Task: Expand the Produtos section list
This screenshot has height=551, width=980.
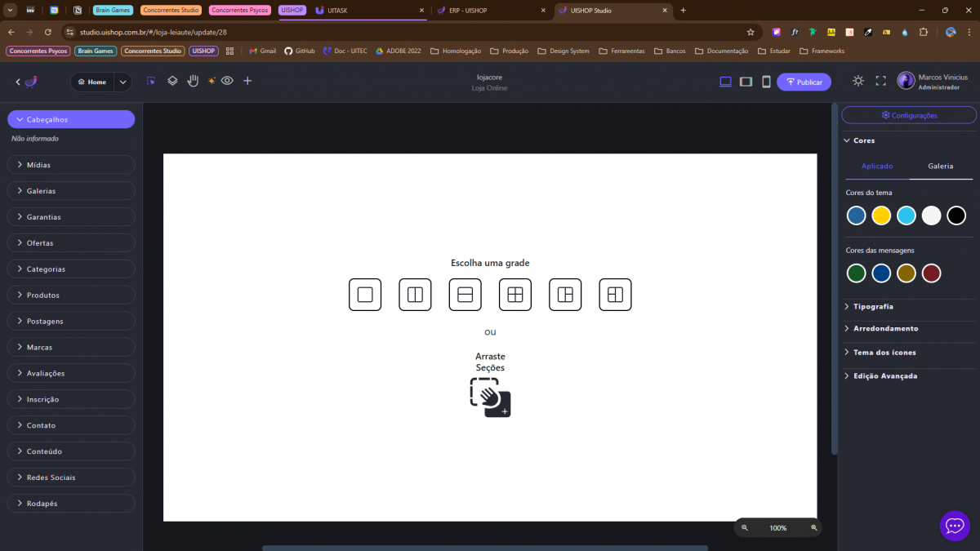Action: click(x=71, y=295)
